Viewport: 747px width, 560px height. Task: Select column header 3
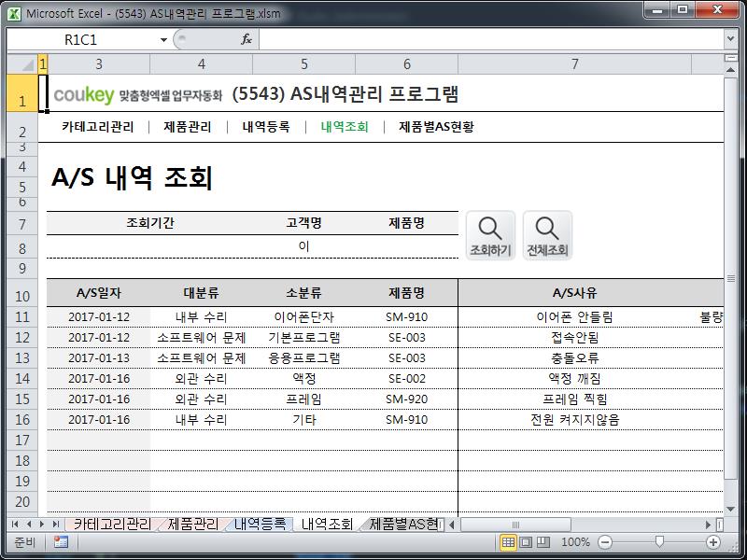[x=99, y=63]
